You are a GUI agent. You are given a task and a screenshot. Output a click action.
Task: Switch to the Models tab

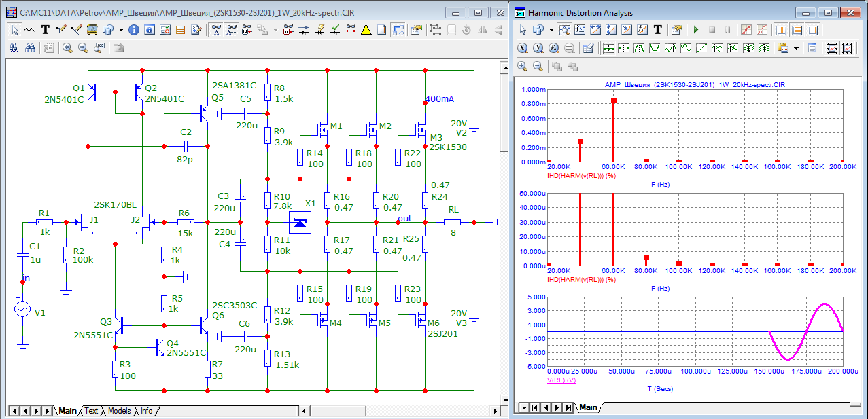tap(119, 411)
